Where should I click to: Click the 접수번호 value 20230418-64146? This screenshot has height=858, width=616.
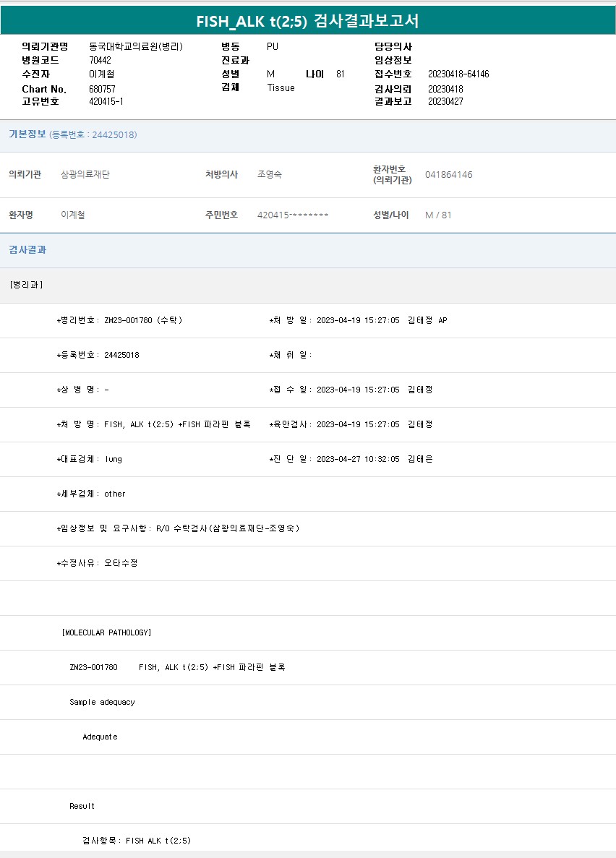point(458,74)
